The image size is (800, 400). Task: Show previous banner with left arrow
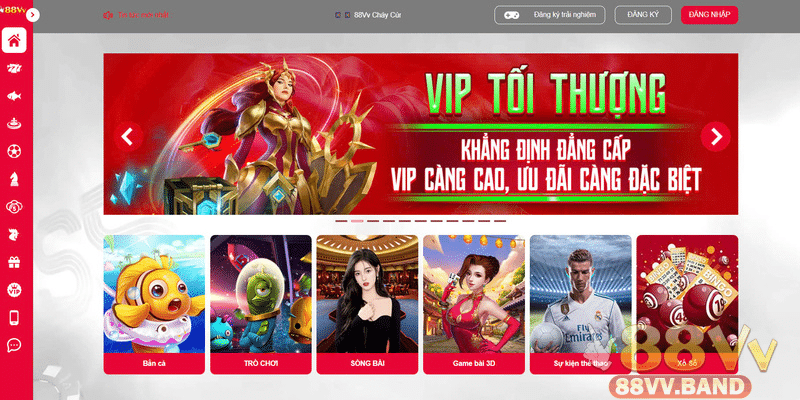(129, 137)
